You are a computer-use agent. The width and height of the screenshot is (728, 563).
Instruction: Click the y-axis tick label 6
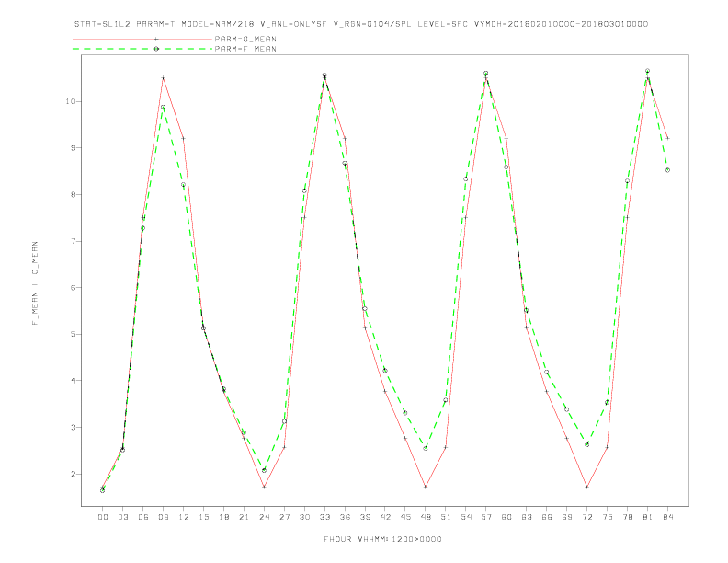click(x=73, y=288)
